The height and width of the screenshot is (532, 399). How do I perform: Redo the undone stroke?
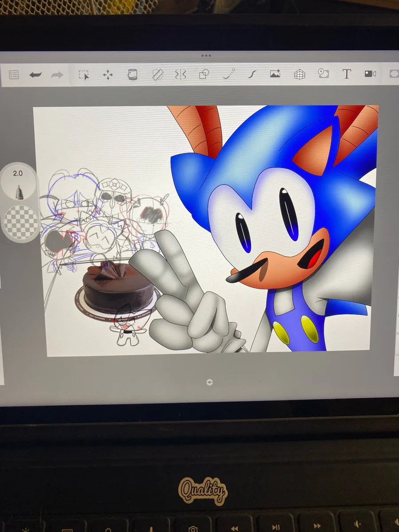pos(57,75)
